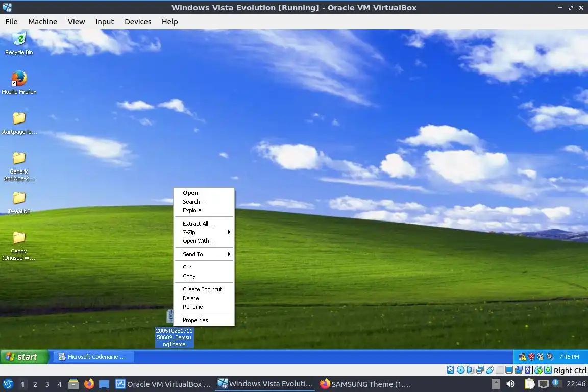Open the VirtualBox File menu
This screenshot has width=588, height=392.
(11, 22)
